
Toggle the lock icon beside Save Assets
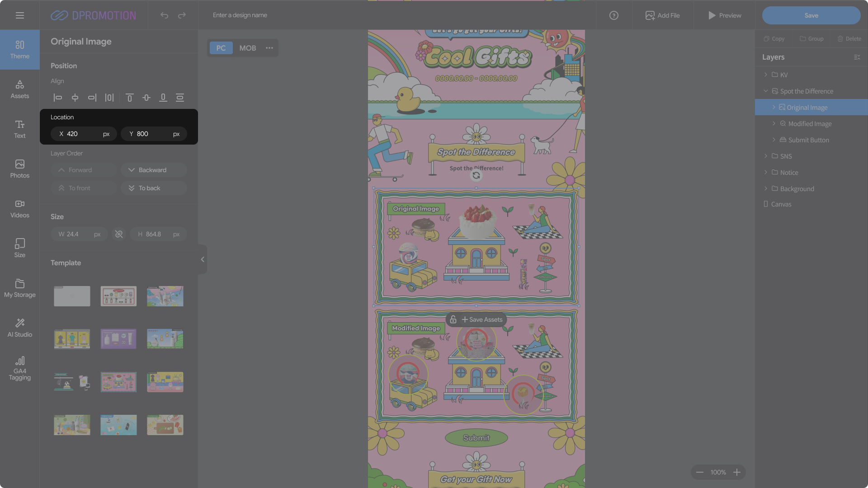click(453, 319)
